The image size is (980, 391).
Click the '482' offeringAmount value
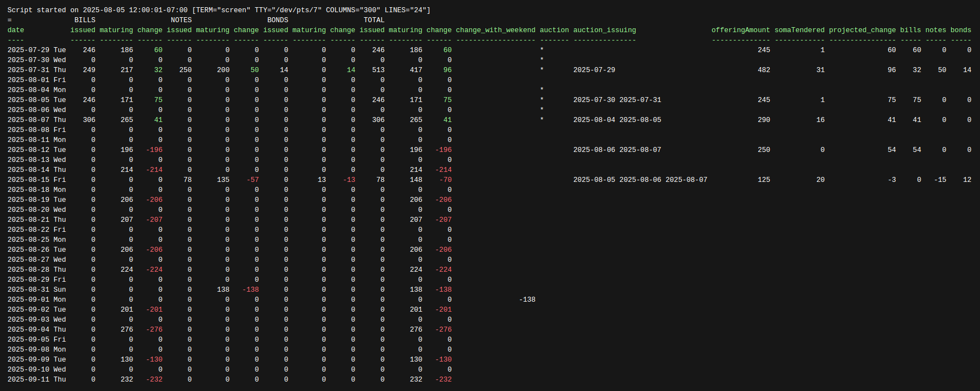(x=764, y=70)
